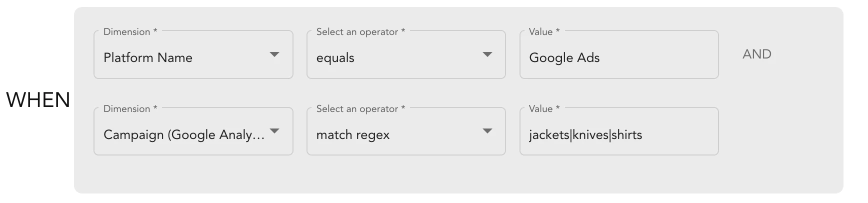
Task: Open the Platform Name dimension dropdown
Action: tap(185, 57)
